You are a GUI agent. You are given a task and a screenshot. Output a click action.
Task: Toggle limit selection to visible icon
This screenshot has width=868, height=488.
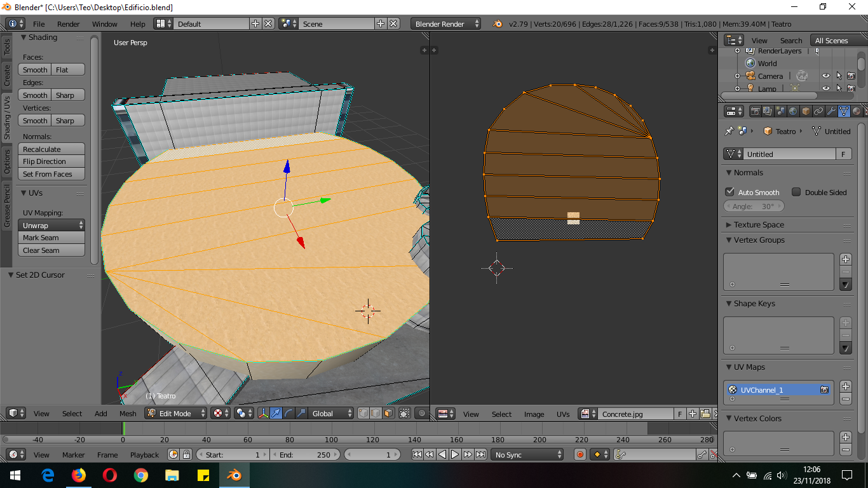point(405,414)
